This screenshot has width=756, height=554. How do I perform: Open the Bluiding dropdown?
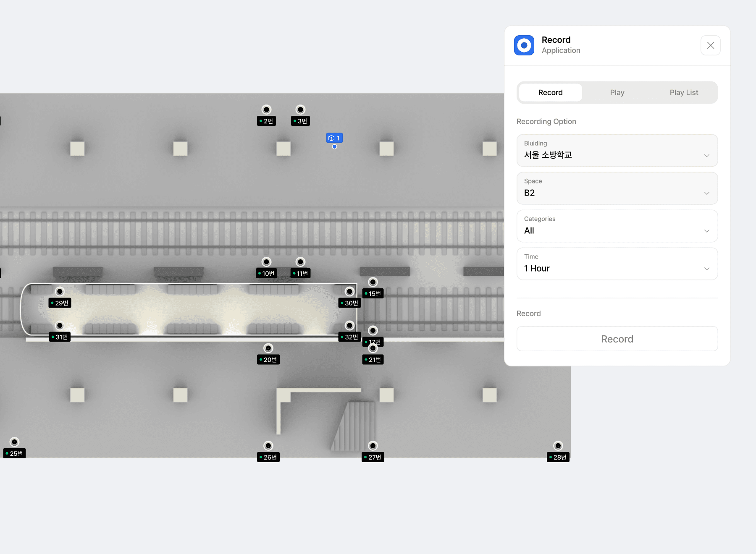pos(617,151)
